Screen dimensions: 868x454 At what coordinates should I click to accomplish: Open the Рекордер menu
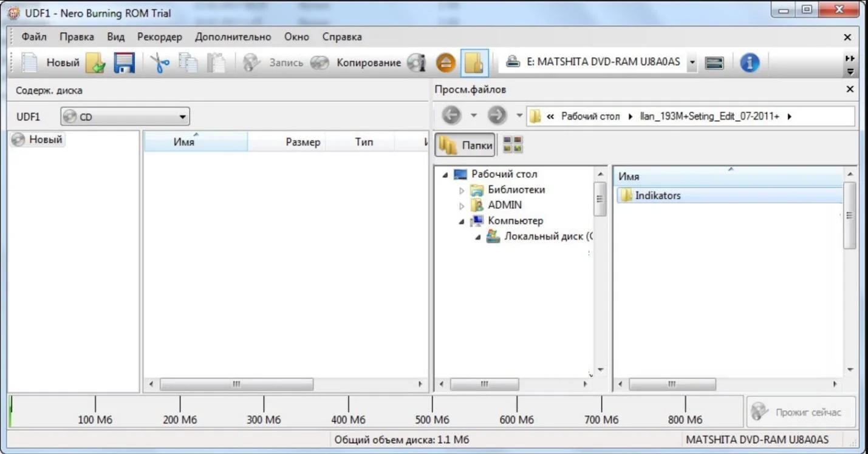159,36
